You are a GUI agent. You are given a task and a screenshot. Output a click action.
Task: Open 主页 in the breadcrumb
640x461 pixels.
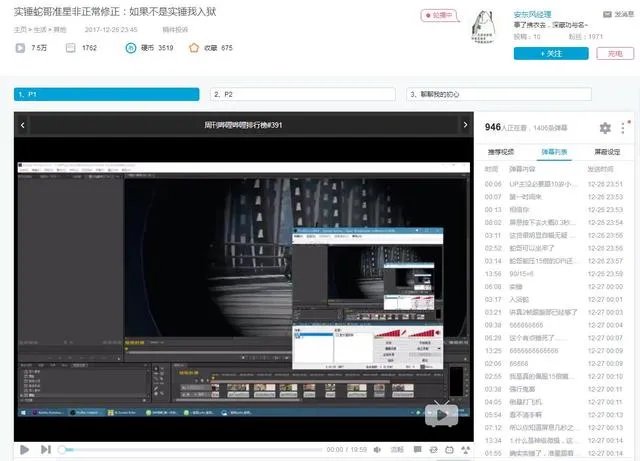click(20, 29)
